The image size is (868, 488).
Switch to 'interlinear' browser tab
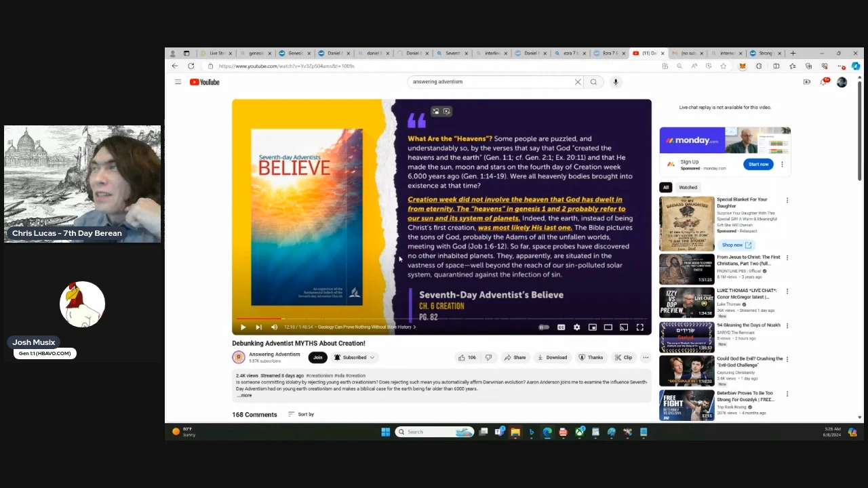click(x=491, y=53)
